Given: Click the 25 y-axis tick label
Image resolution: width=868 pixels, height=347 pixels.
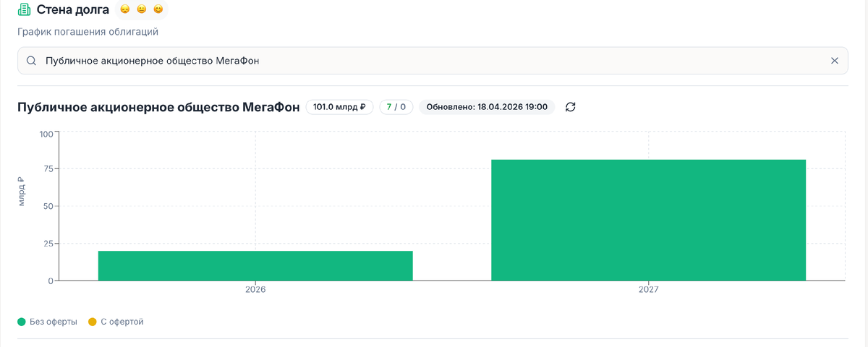Looking at the screenshot, I should point(48,243).
